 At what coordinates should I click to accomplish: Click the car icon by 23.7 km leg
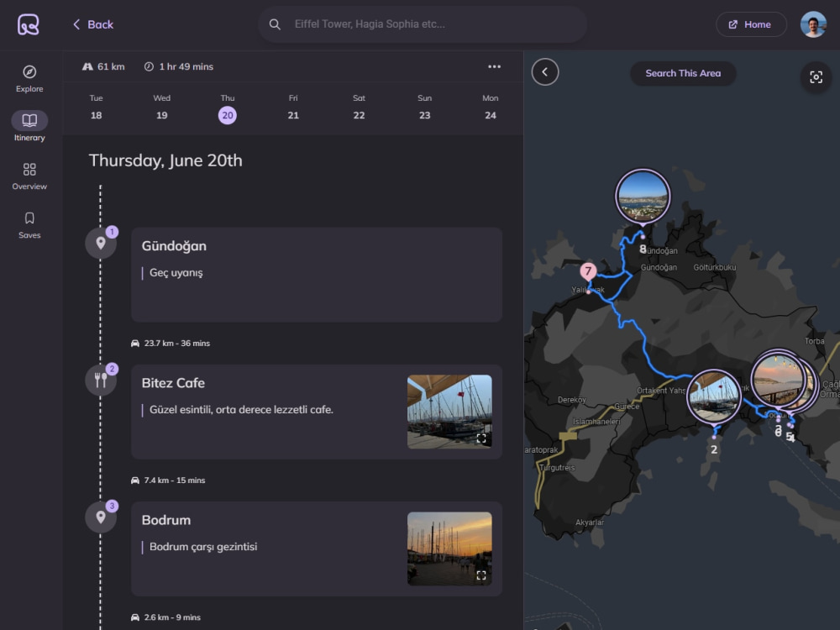[x=135, y=344]
